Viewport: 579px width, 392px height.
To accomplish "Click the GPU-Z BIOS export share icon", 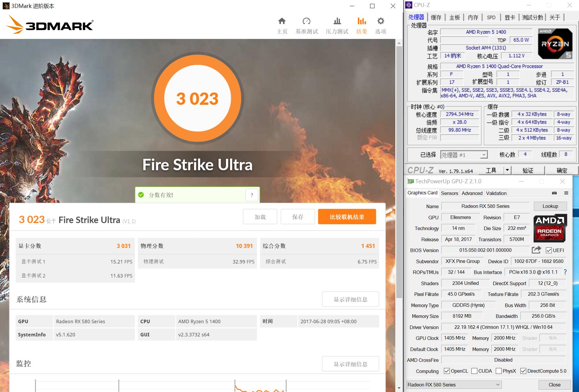I will 537,250.
